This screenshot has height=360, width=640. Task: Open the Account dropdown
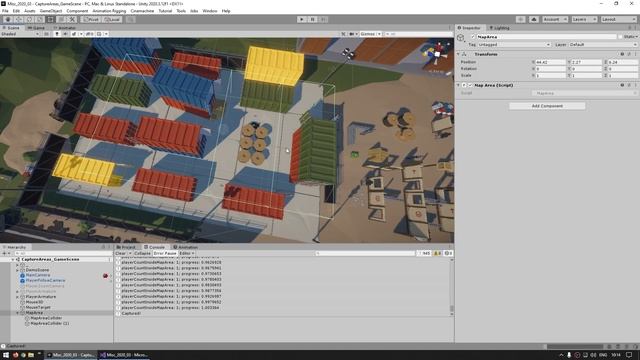(x=554, y=19)
